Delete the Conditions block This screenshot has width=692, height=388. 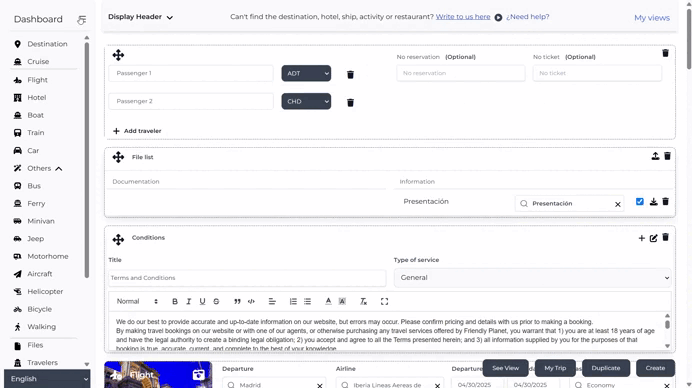(x=666, y=237)
